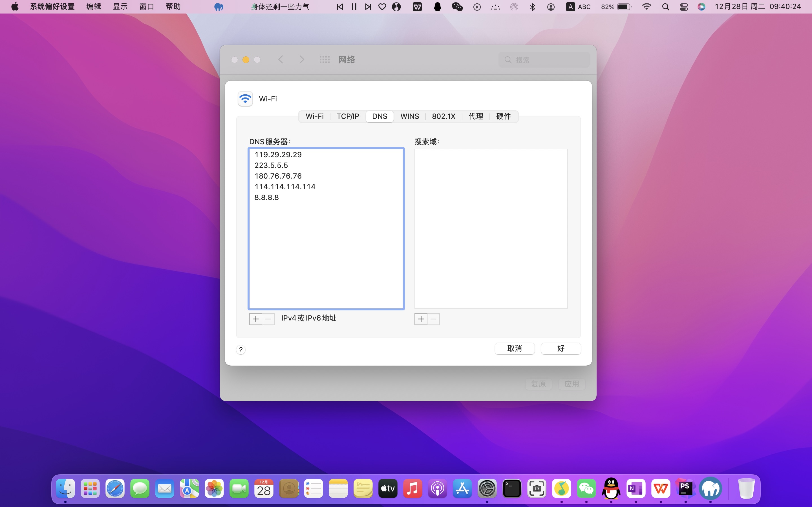Select DNS entry 8.8.8.8
The height and width of the screenshot is (507, 812).
(267, 197)
